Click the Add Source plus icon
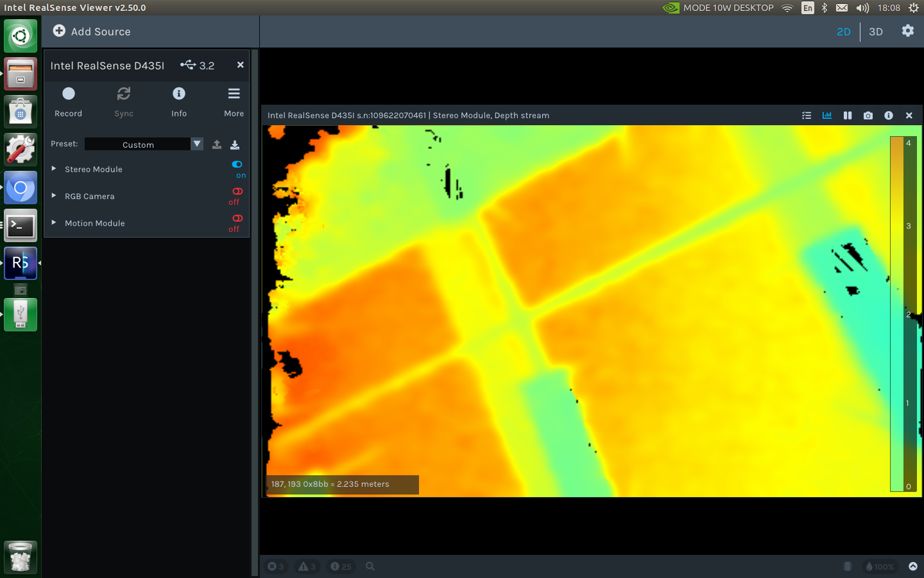This screenshot has width=924, height=578. click(x=59, y=31)
